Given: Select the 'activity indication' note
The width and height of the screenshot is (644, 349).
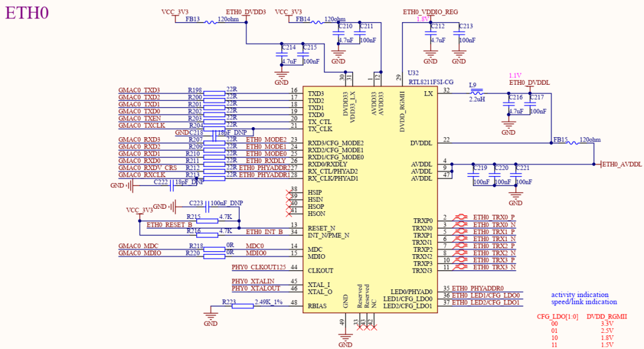Looking at the screenshot, I should [x=580, y=295].
